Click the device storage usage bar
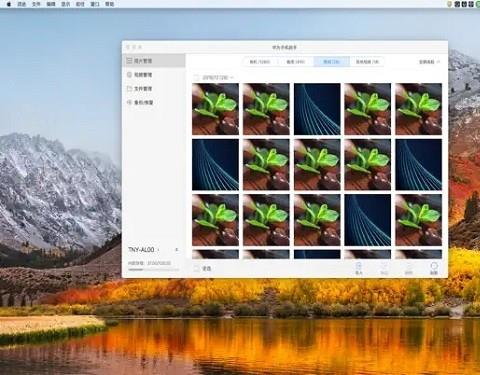480x375 pixels. (153, 269)
